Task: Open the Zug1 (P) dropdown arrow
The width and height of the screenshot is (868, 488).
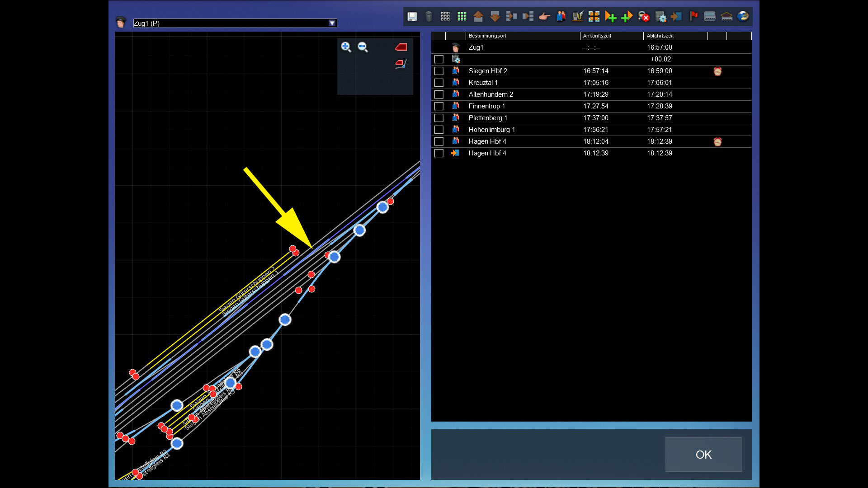Action: click(x=332, y=23)
